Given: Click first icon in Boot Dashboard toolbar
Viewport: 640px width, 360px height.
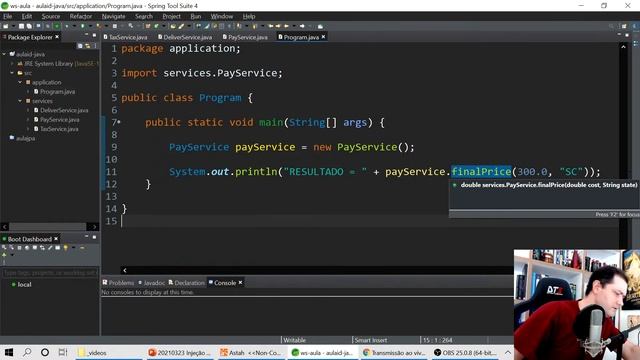Looking at the screenshot, I should tap(4, 248).
